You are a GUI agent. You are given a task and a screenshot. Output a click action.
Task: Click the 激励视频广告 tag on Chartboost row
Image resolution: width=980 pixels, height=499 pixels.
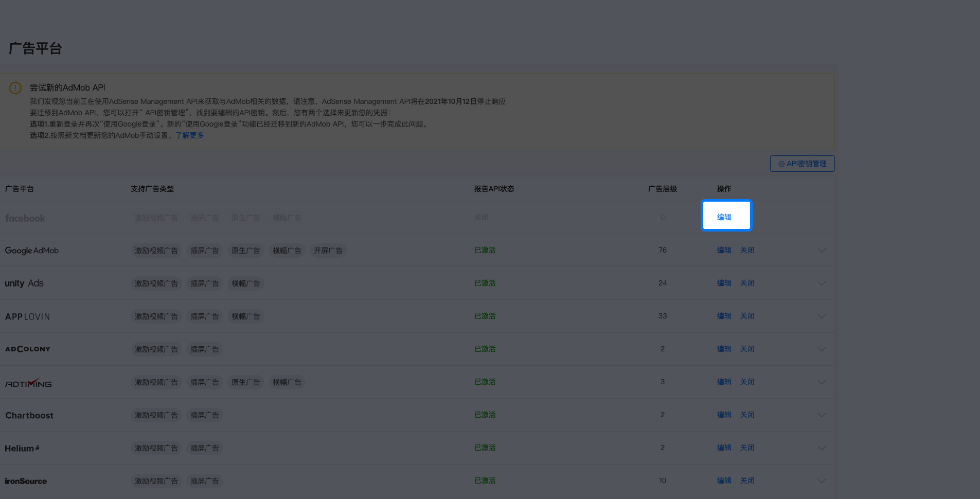(x=156, y=415)
